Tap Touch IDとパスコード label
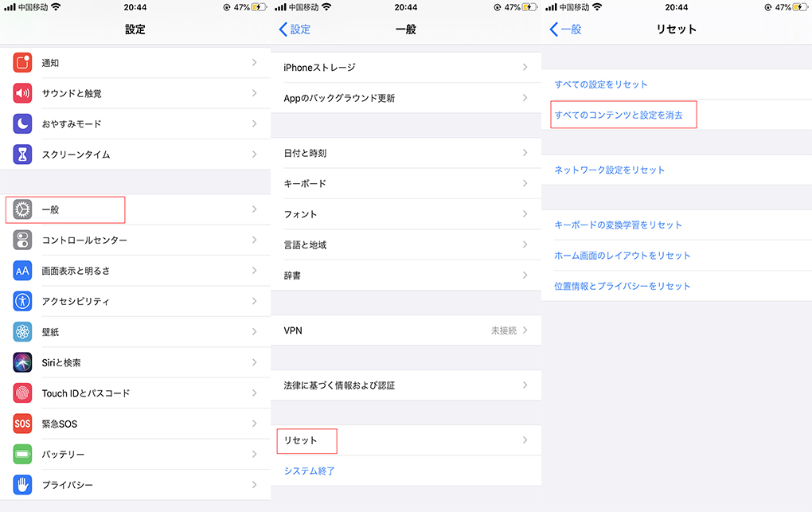 click(x=86, y=393)
